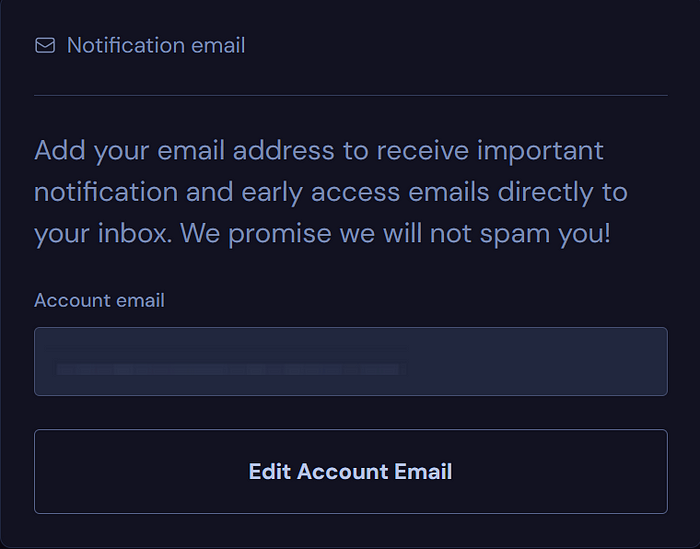The image size is (700, 549).
Task: Click the empty right side of the email field
Action: click(x=536, y=362)
